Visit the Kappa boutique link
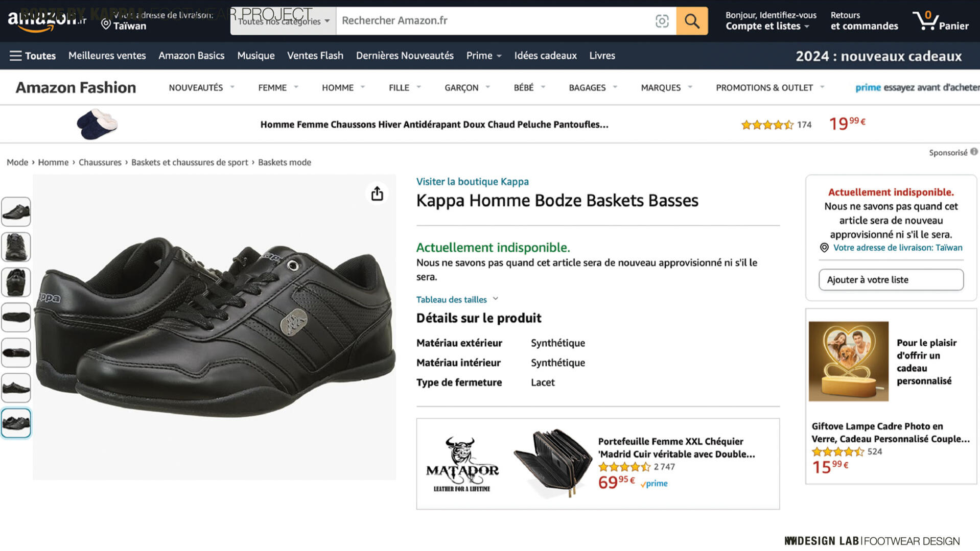The width and height of the screenshot is (980, 551). click(472, 182)
